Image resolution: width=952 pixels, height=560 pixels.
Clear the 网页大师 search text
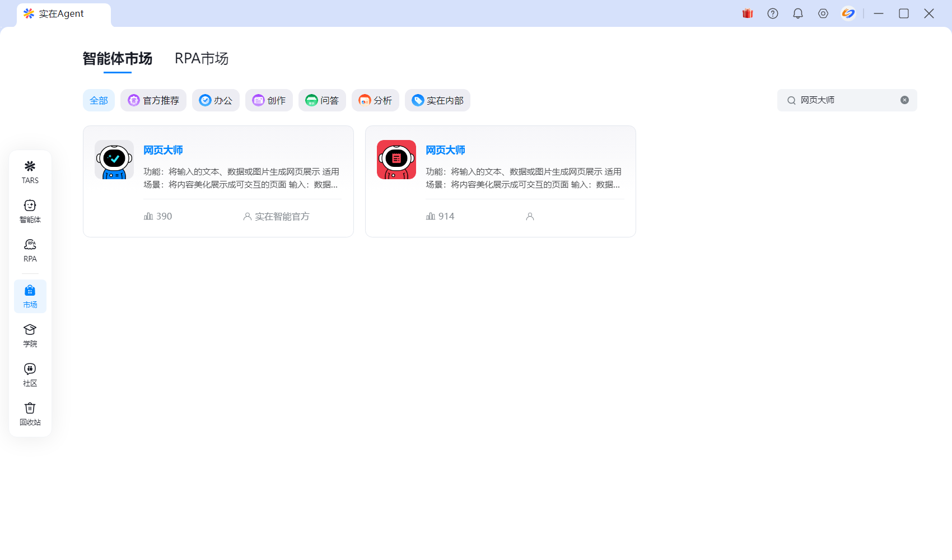tap(904, 100)
